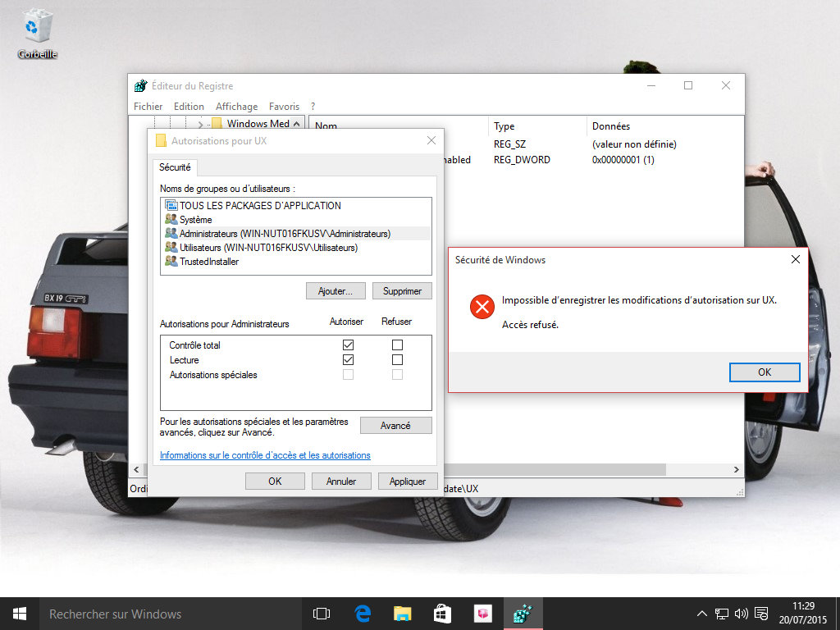Open the Windows Store taskbar icon
The height and width of the screenshot is (630, 840).
click(442, 614)
